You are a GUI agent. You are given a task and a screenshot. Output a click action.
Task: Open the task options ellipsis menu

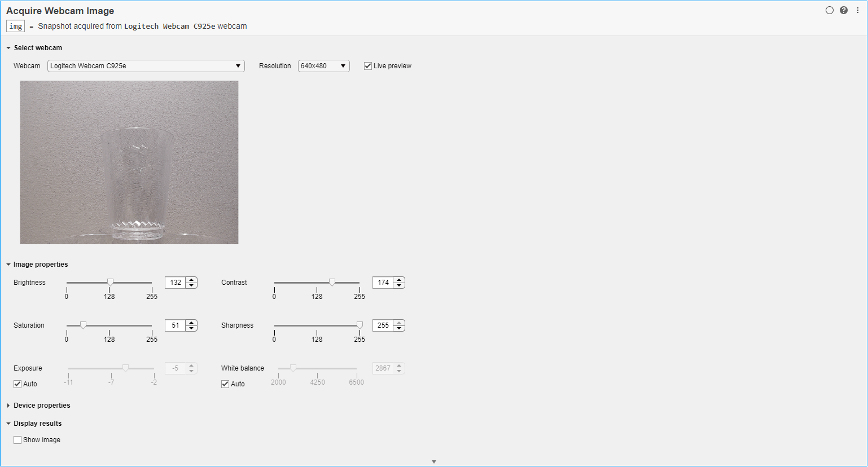coord(858,10)
